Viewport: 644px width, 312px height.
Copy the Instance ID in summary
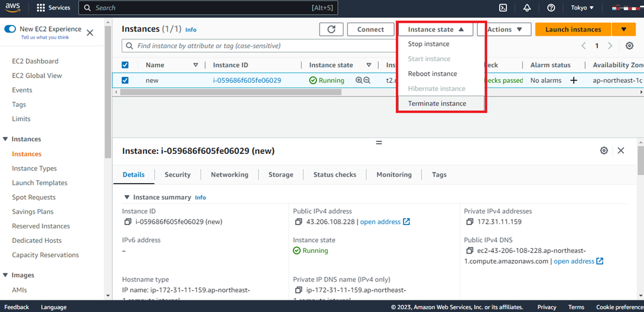pyautogui.click(x=128, y=222)
